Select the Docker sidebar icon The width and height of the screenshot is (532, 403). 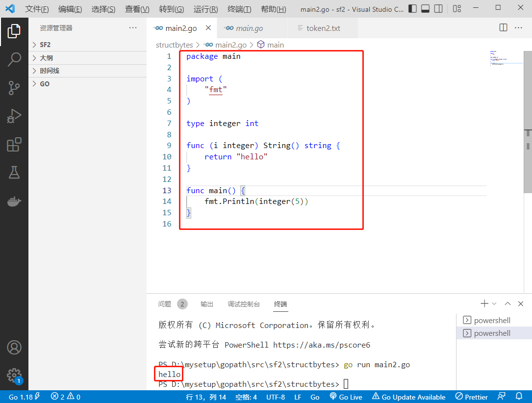tap(14, 200)
